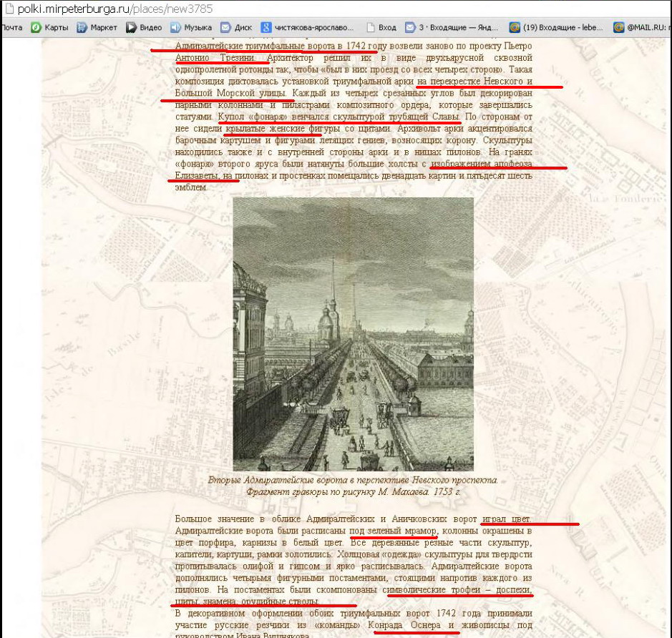672x638 pixels.
Task: Open the чистякова-ярославо bookmark
Action: 308,27
